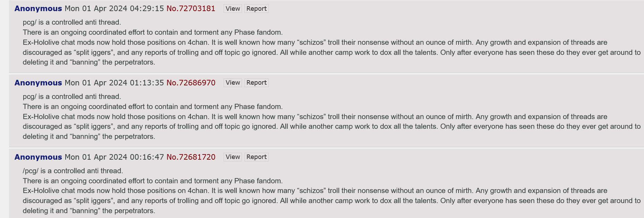This screenshot has height=218, width=644.
Task: Click first text line of post No.72686970
Action: click(72, 97)
